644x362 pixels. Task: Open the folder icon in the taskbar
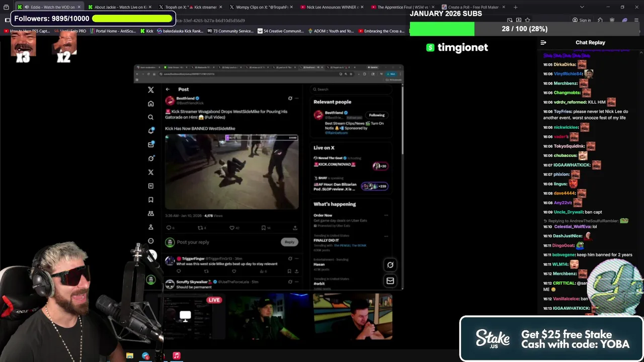(x=129, y=356)
